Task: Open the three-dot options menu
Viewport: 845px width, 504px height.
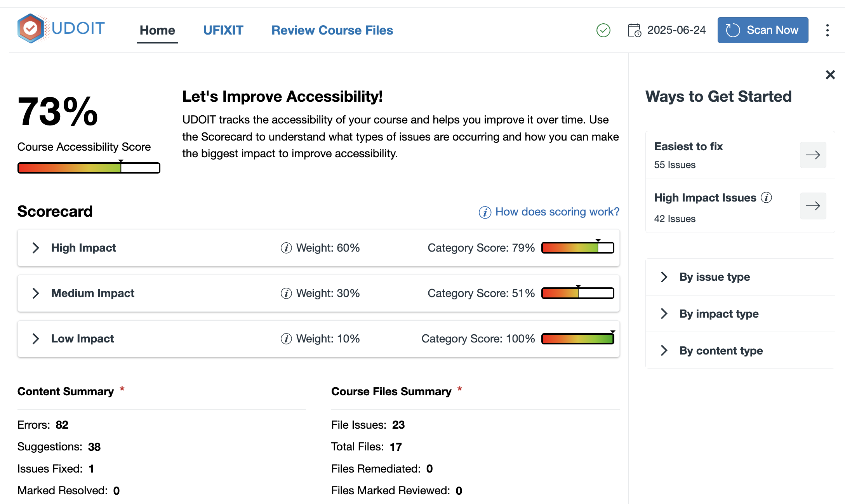Action: tap(828, 30)
